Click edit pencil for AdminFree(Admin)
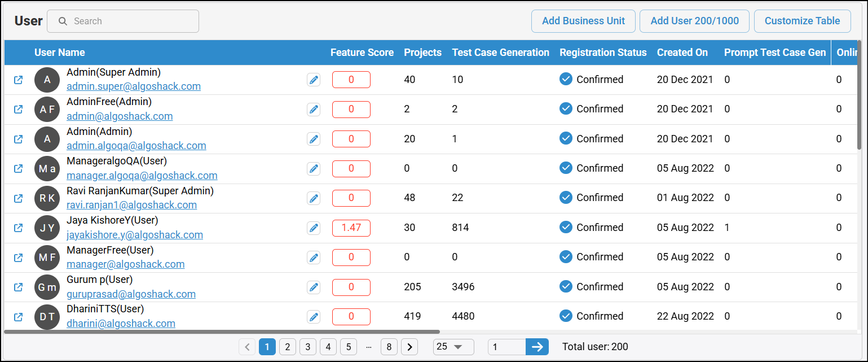The height and width of the screenshot is (362, 868). coord(314,110)
